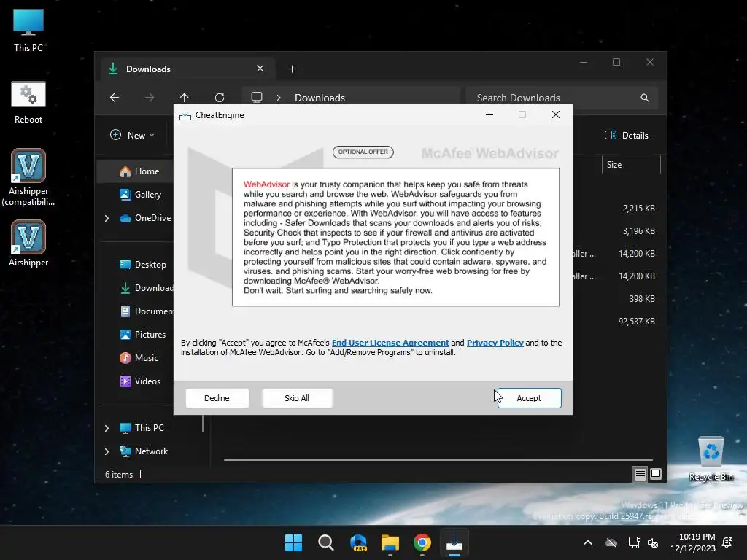
Task: Toggle the Details pane button
Action: (x=626, y=135)
